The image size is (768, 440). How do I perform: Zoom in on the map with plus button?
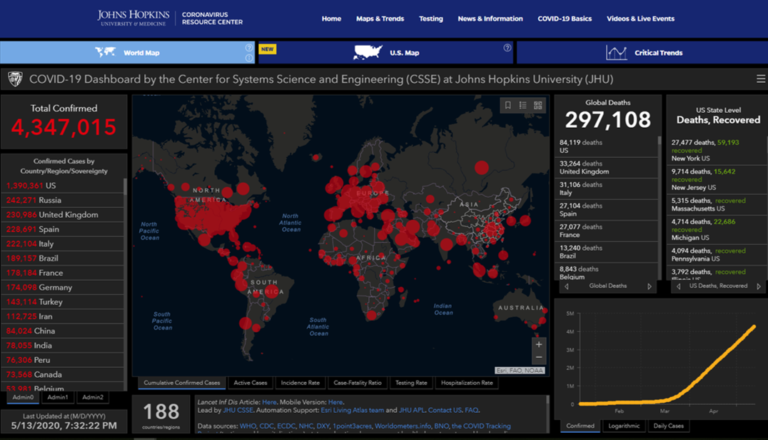coord(539,344)
